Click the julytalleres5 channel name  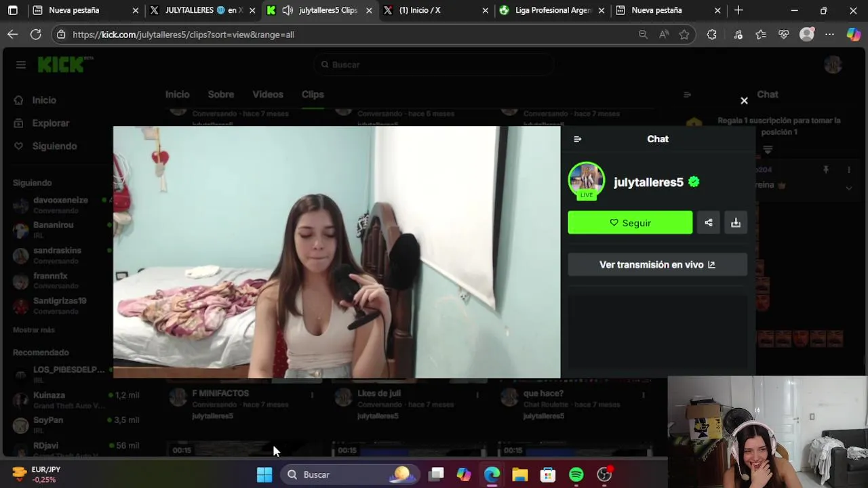[648, 182]
